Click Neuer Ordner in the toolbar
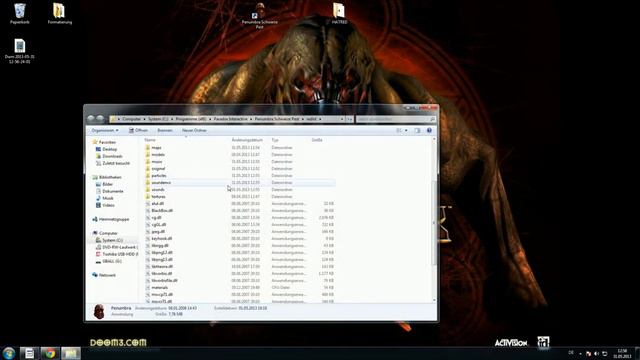Screen dimensions: 640x360 pos(194,130)
